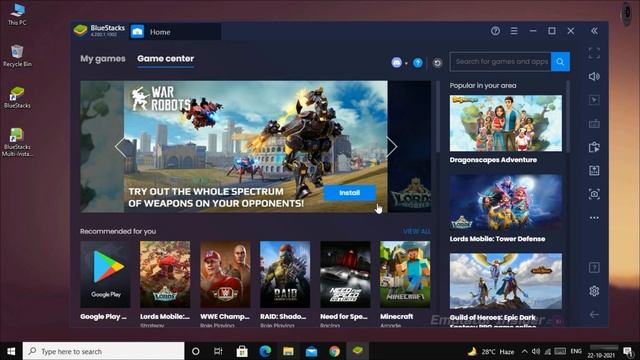Select the Home tab in title bar

[x=176, y=32]
